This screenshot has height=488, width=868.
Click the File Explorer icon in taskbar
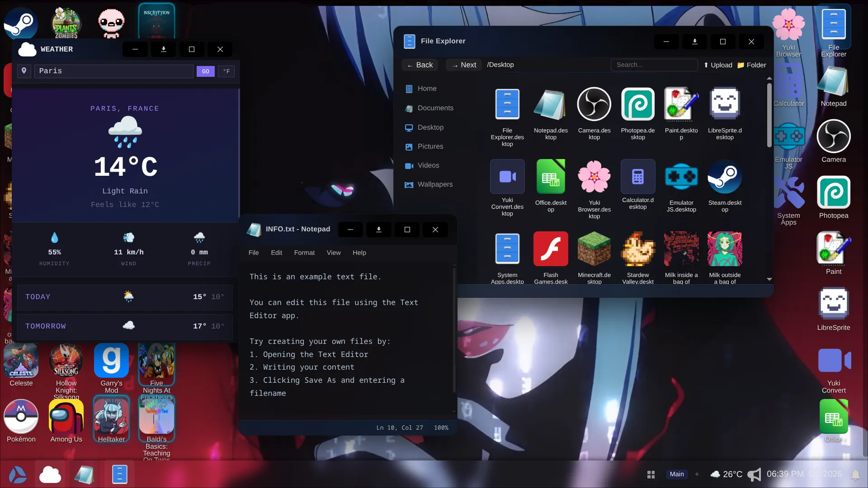tap(120, 474)
